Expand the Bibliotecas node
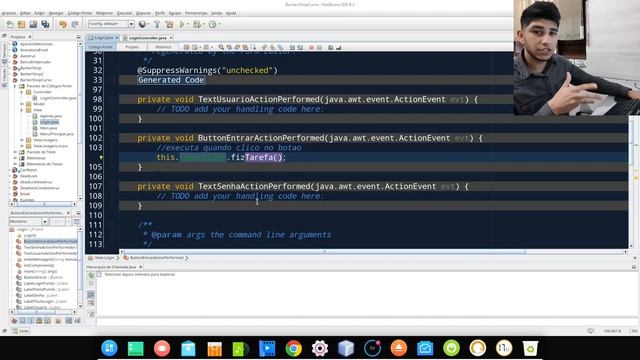The height and width of the screenshot is (360, 640). [16, 158]
